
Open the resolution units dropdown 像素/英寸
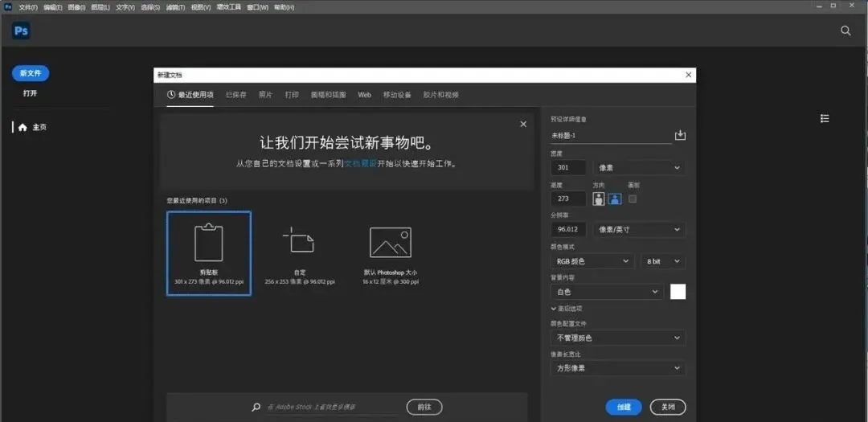640,230
